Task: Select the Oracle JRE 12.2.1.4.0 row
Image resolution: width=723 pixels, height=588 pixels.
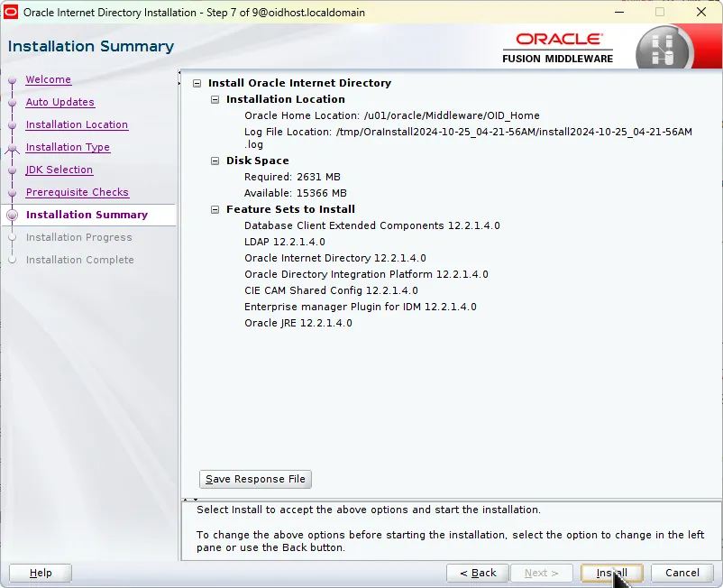Action: [298, 323]
